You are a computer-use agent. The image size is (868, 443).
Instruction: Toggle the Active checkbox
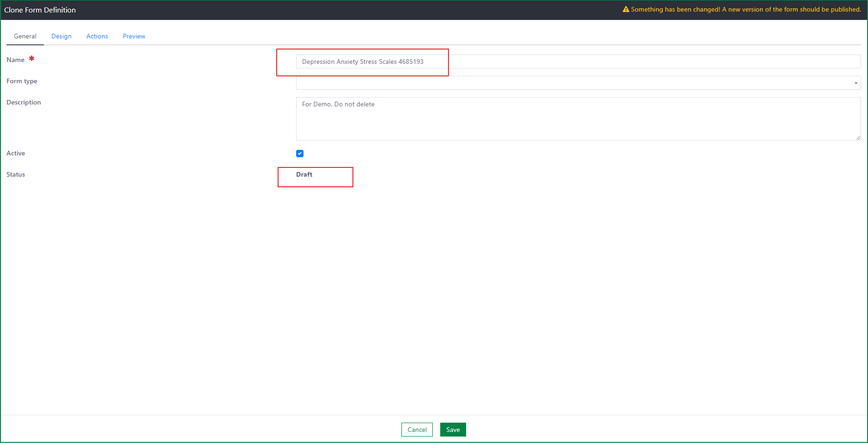(x=300, y=154)
